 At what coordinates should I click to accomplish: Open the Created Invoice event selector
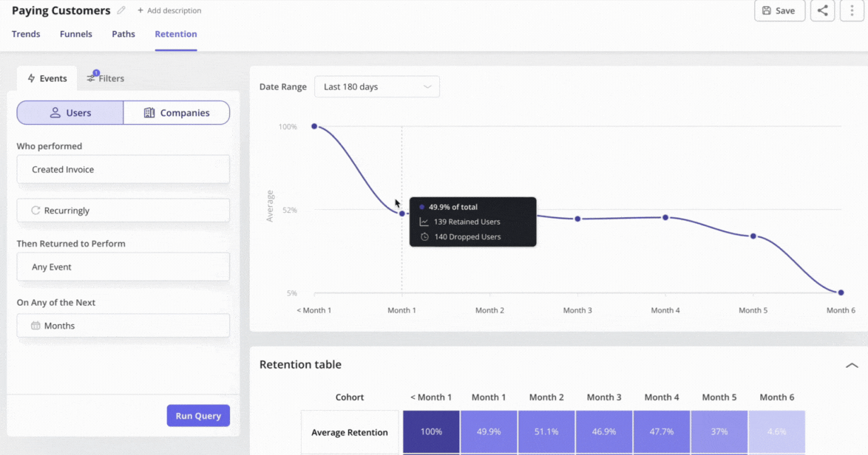[123, 169]
